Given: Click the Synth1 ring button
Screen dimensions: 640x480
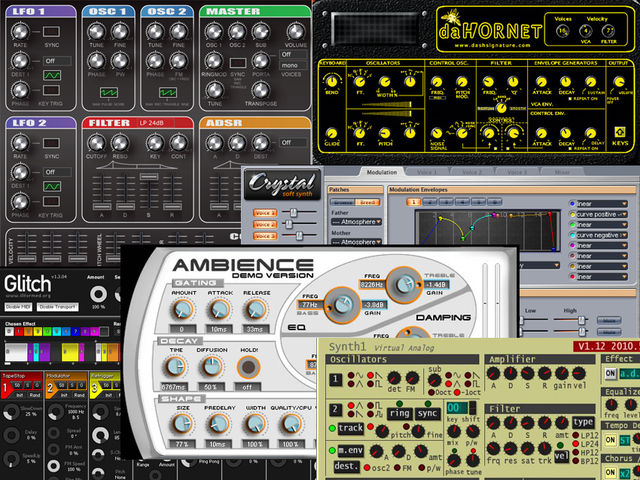Looking at the screenshot, I should (399, 413).
